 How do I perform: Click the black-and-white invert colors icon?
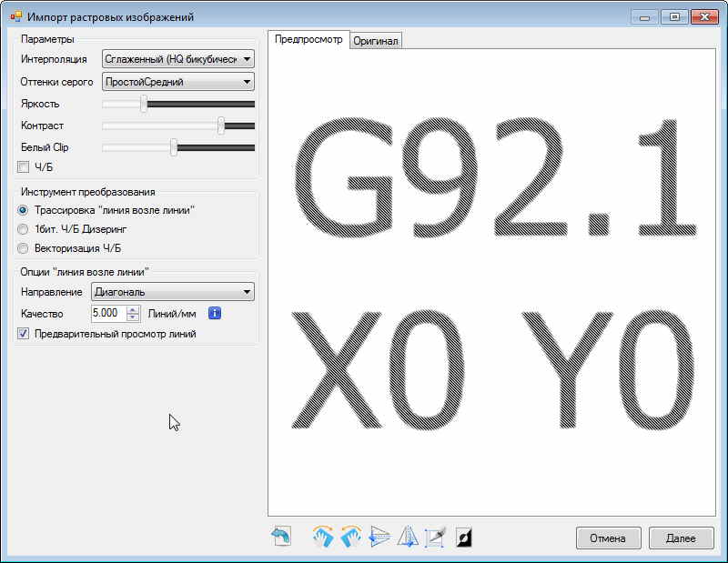point(463,537)
